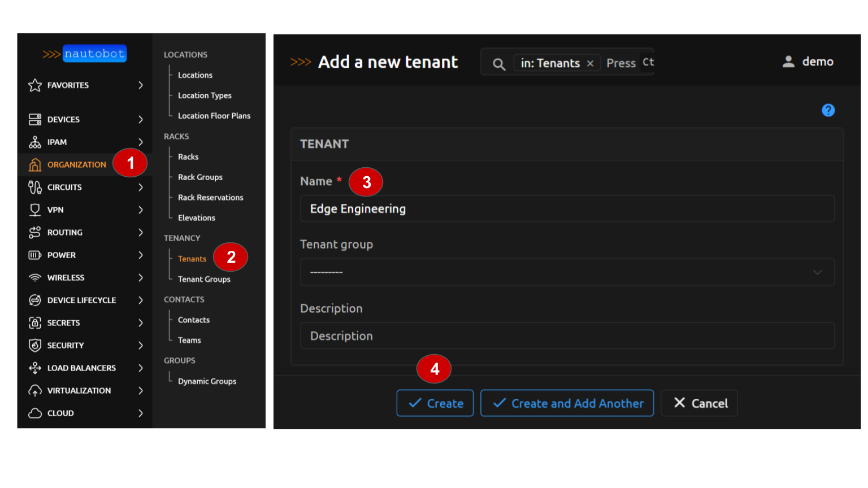Open the IPAM network icon
Screen dimensions: 868x488
click(35, 142)
